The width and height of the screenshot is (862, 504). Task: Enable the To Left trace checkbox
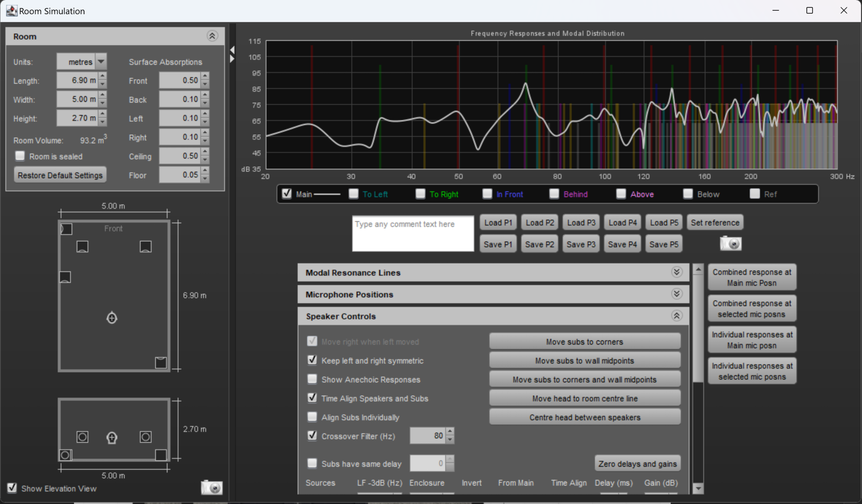[353, 194]
